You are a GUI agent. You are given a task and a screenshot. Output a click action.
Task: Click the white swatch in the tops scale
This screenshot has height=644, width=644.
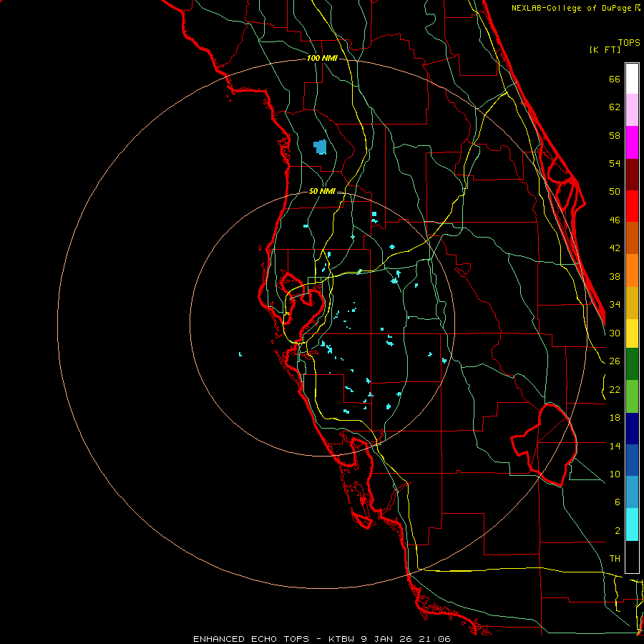point(632,79)
